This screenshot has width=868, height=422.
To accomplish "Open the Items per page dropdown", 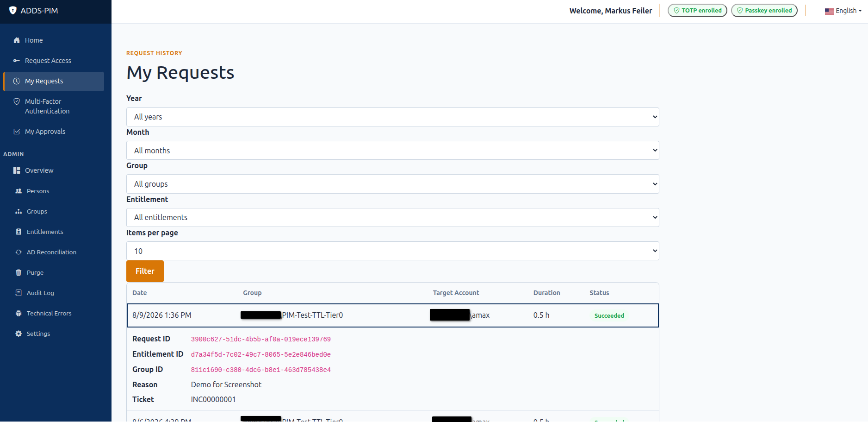I will point(392,251).
